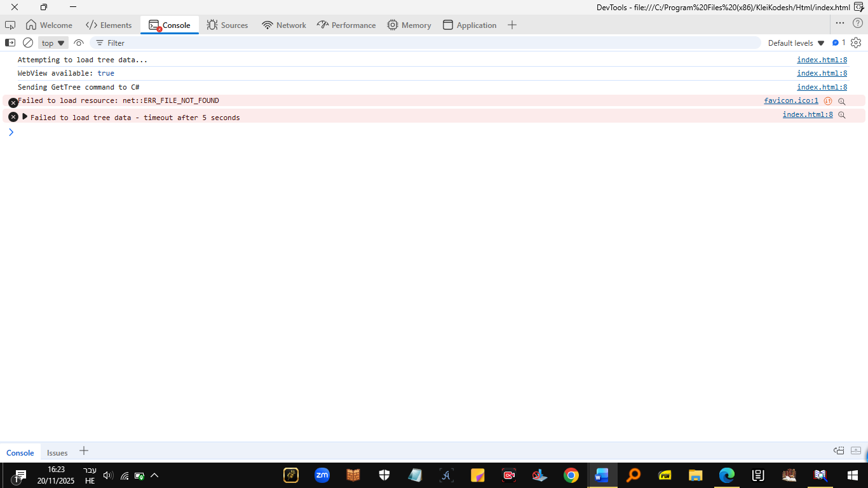Expand the quick view drawer button
Image resolution: width=868 pixels, height=488 pixels.
[x=856, y=451]
